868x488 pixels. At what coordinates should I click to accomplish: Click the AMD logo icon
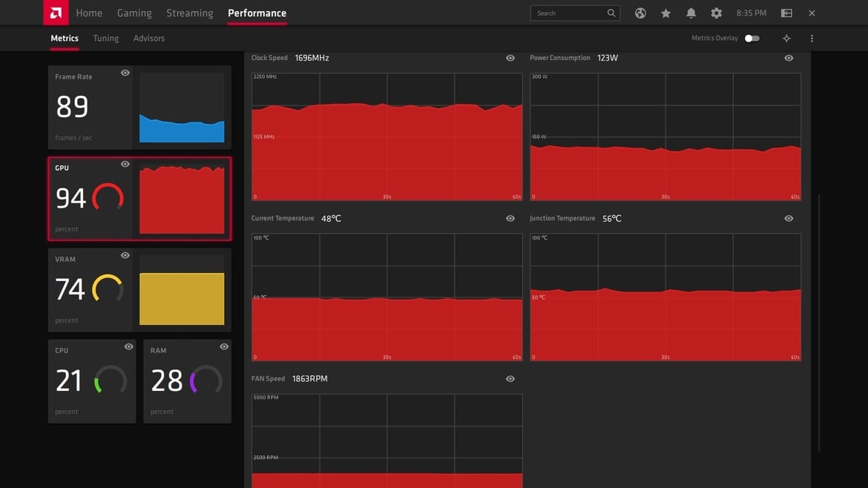coord(56,13)
